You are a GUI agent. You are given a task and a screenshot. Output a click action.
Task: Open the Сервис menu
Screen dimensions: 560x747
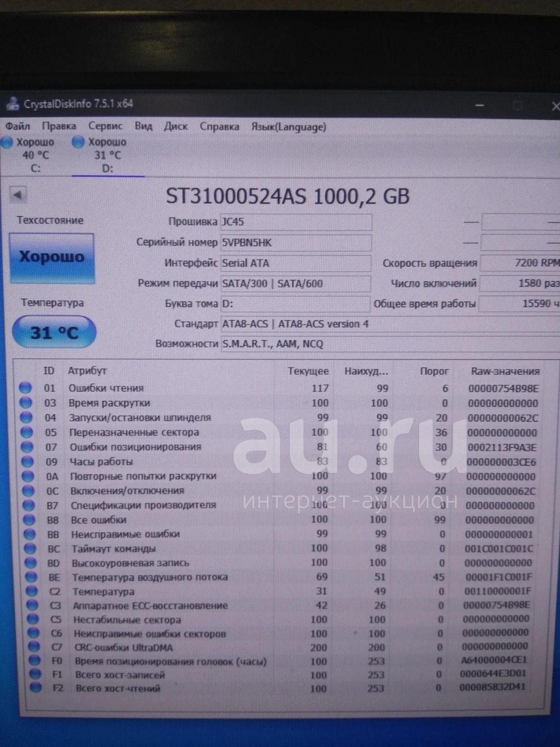coord(105,126)
